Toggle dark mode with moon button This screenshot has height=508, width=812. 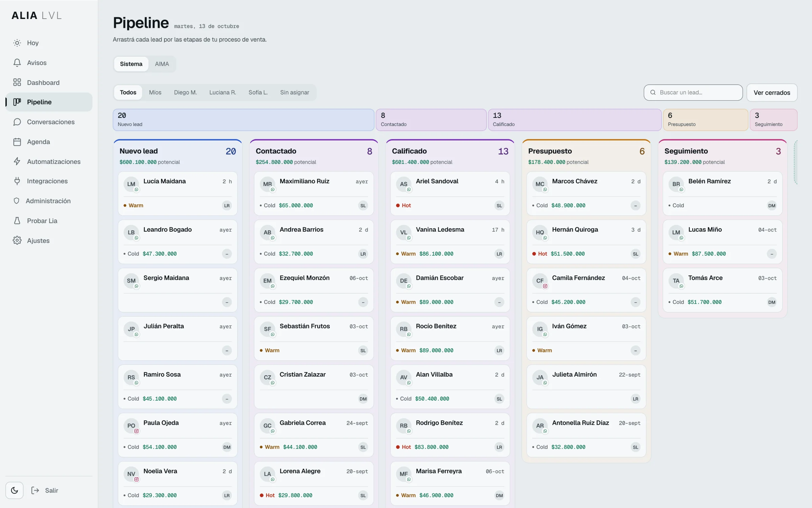coord(15,490)
